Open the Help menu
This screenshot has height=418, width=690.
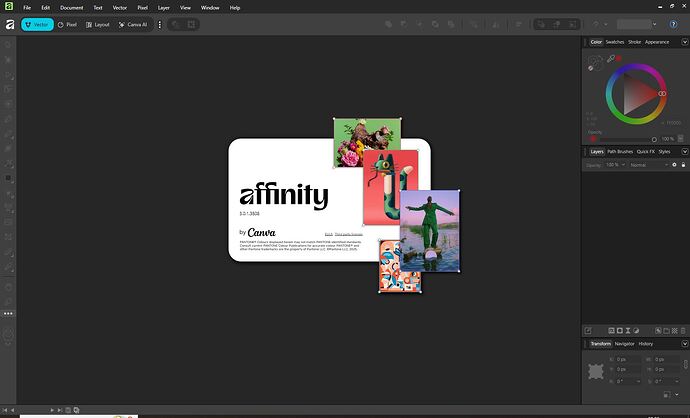235,7
